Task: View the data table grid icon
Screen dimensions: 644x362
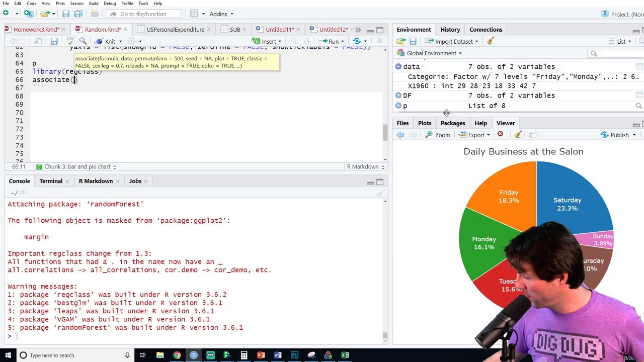Action: point(639,66)
